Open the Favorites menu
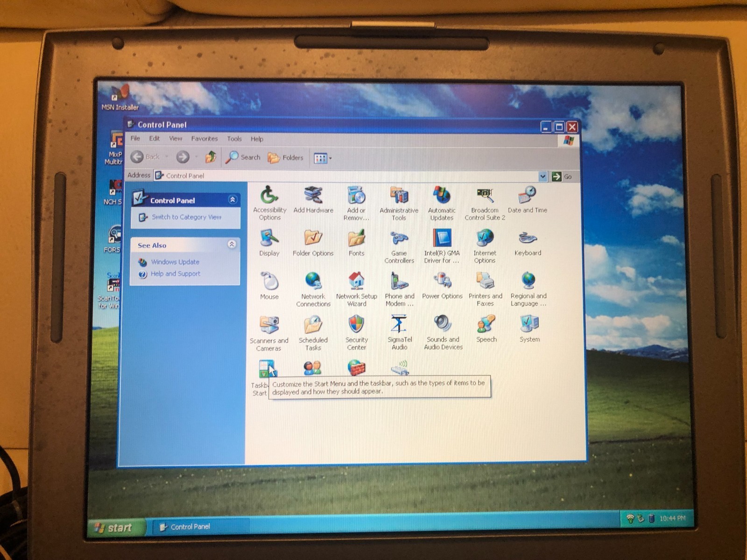The width and height of the screenshot is (747, 560). pyautogui.click(x=204, y=139)
